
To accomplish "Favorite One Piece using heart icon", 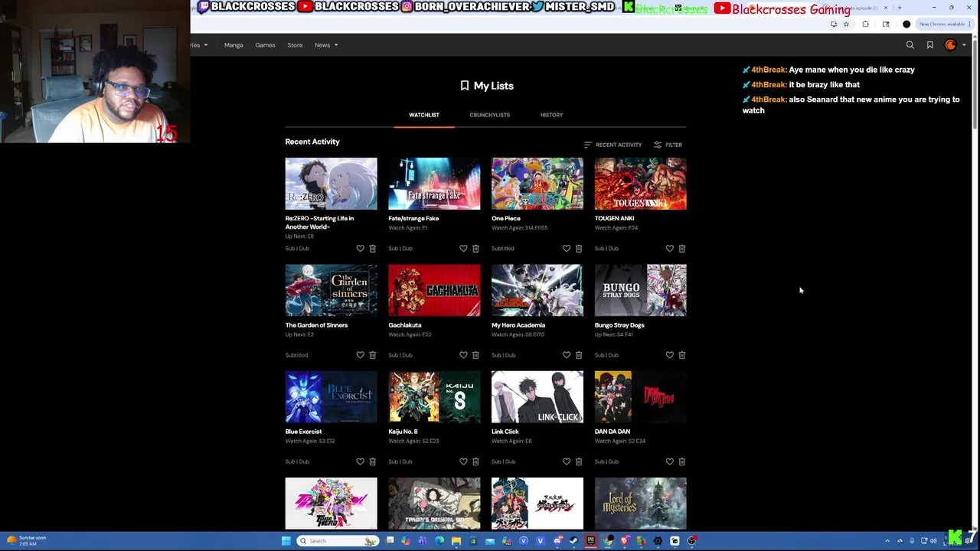I will click(x=567, y=249).
